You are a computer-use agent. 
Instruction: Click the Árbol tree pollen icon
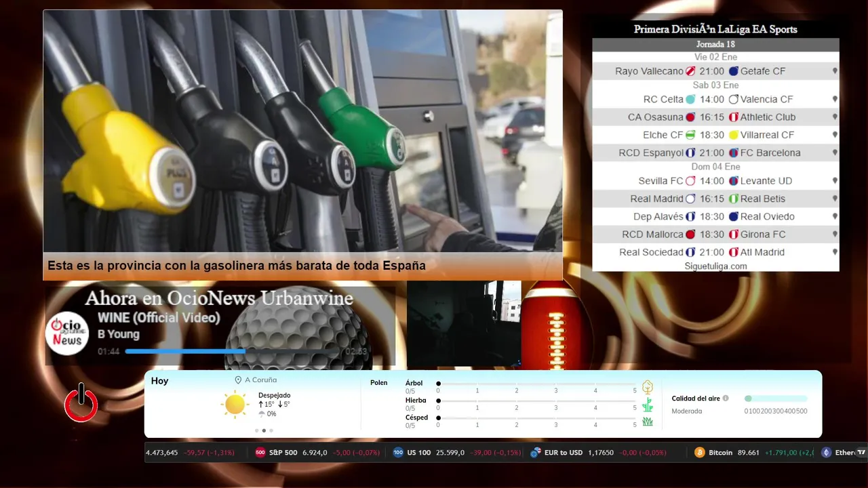648,387
